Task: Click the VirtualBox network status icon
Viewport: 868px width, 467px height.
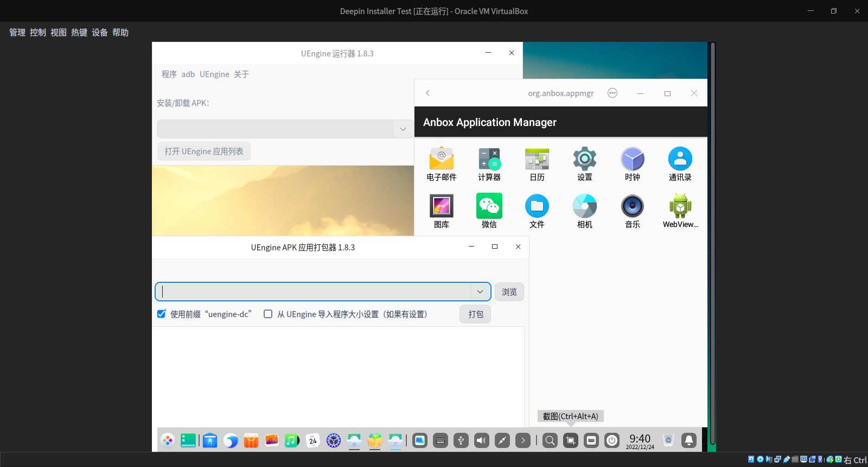Action: point(777,459)
